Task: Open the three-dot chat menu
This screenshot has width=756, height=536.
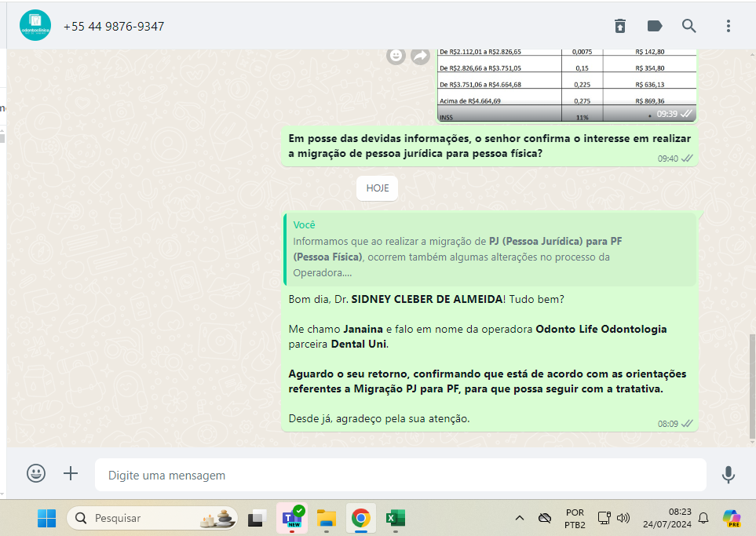Action: click(x=728, y=26)
